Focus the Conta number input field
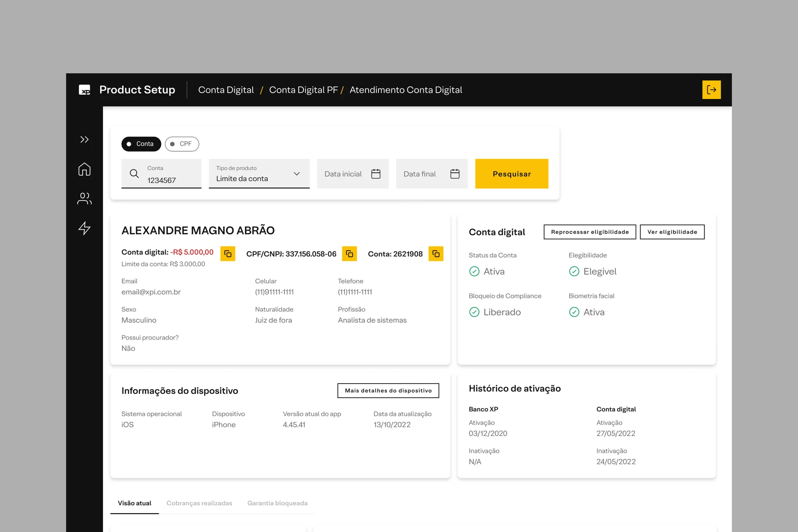 tap(161, 174)
